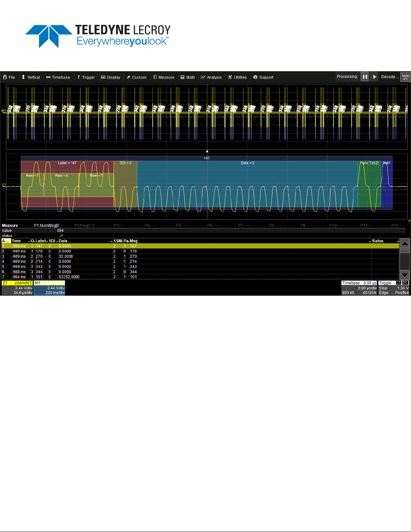Open the Timebase descriptor box
411x532 pixels.
(x=359, y=288)
